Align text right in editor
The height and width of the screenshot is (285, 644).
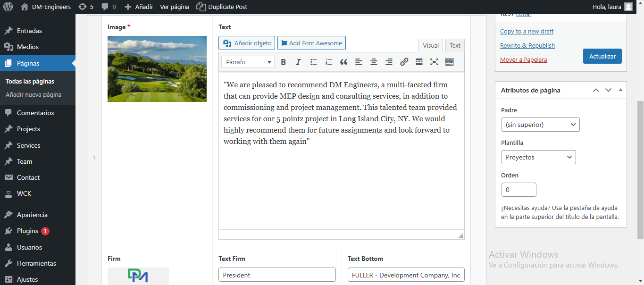click(x=389, y=62)
